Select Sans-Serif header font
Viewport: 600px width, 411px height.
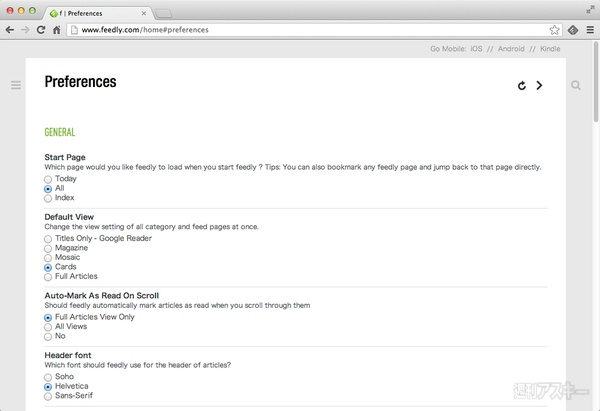point(48,396)
